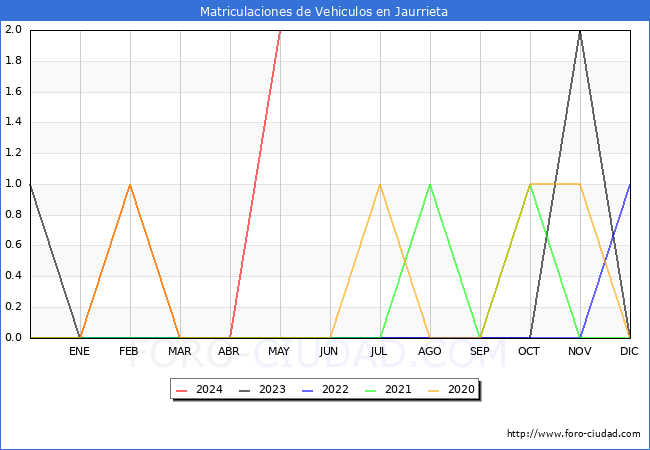Select the 2022 legend entry
650x450 pixels.
[x=326, y=390]
